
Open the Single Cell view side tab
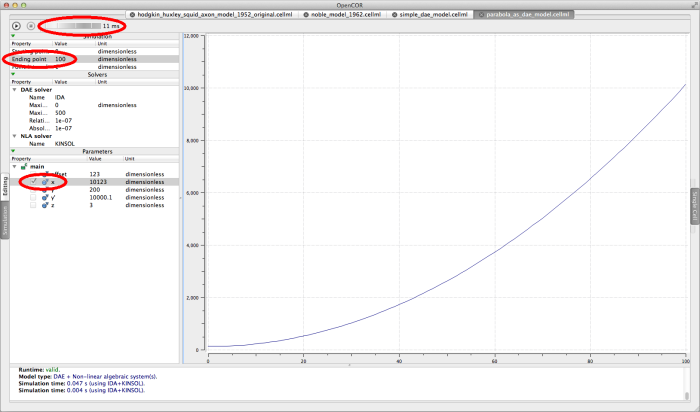coord(694,210)
